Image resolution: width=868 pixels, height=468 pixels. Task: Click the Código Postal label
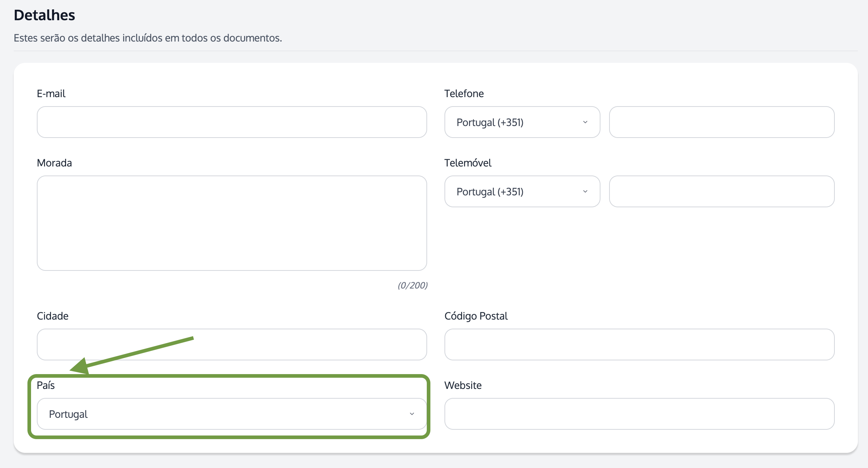(x=476, y=316)
